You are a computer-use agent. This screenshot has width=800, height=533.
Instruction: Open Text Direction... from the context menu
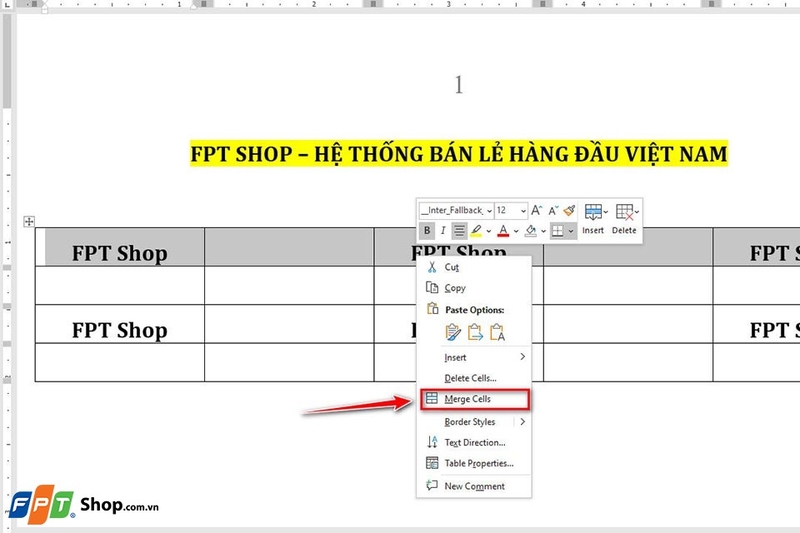(x=474, y=442)
